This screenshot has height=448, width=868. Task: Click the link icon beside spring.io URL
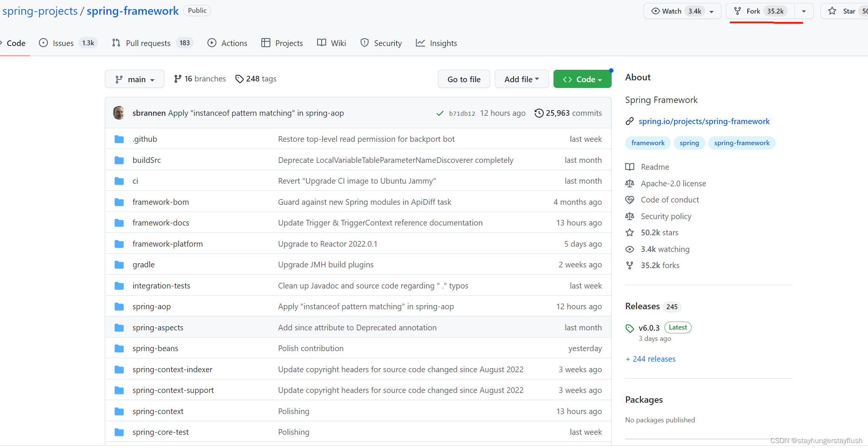coord(630,121)
